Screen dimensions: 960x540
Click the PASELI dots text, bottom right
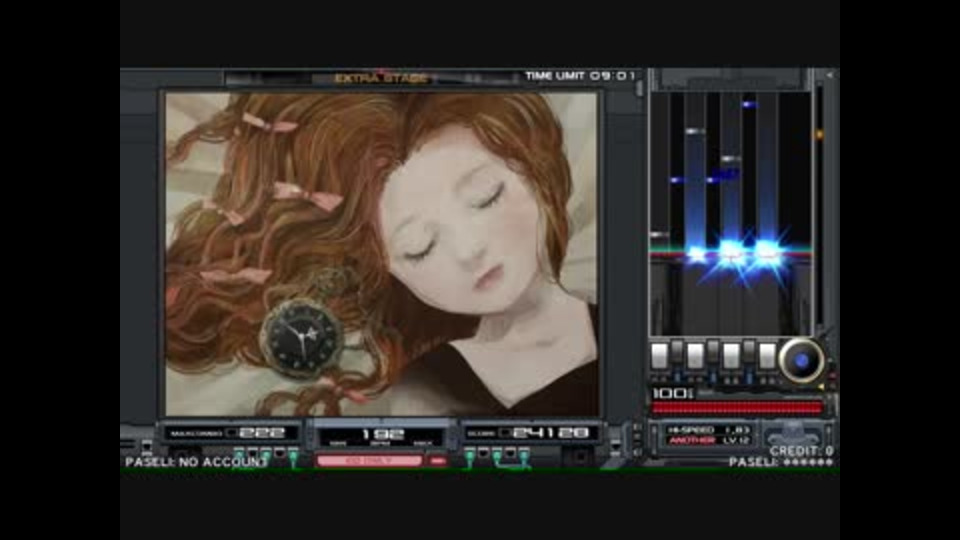781,462
